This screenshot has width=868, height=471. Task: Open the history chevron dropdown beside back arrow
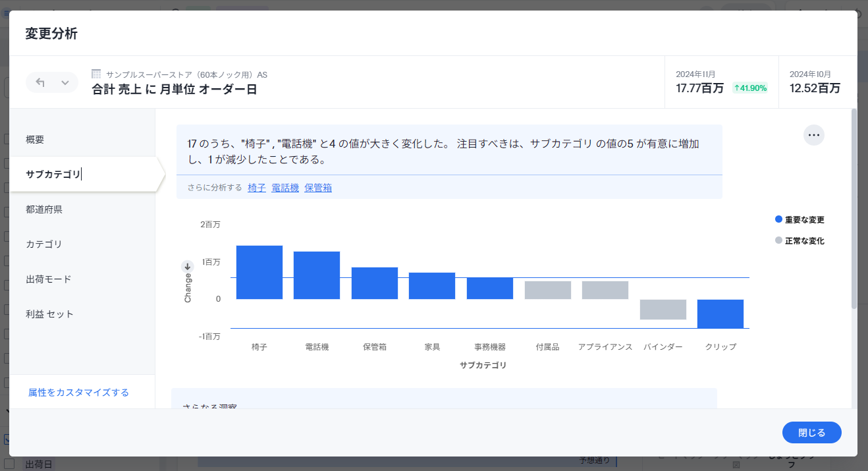(65, 82)
